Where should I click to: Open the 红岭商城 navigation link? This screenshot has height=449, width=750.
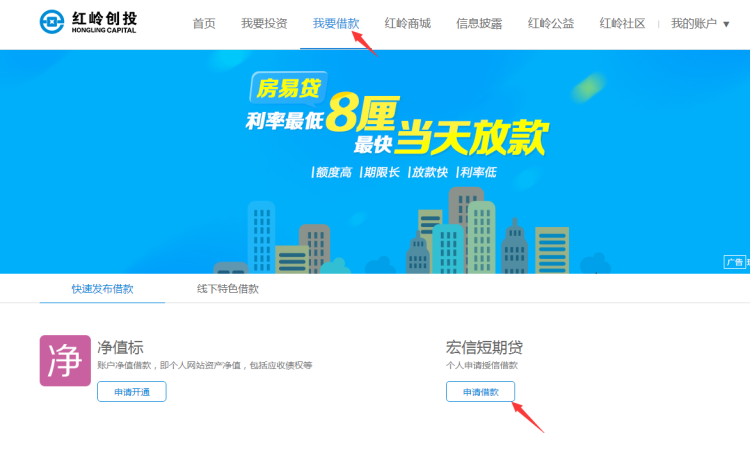coord(408,23)
